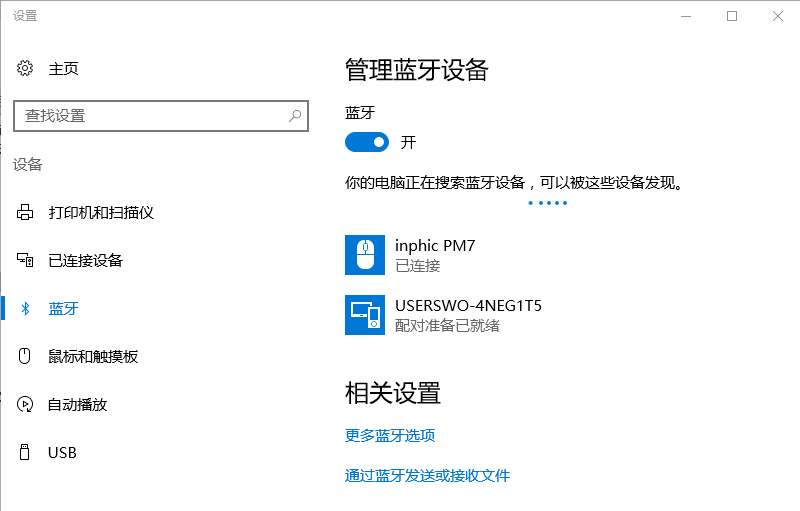This screenshot has width=800, height=511.
Task: Click the mouse icon in sidebar
Action: coord(24,356)
